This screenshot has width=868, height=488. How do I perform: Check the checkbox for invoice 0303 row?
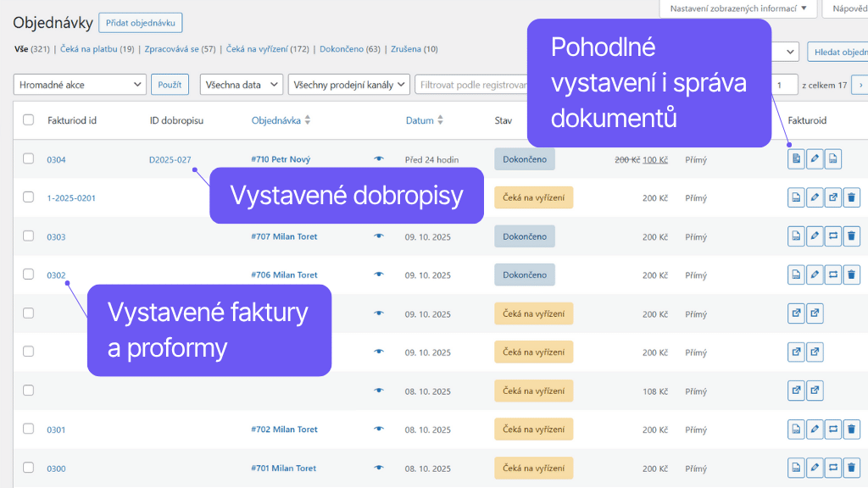pos(28,236)
